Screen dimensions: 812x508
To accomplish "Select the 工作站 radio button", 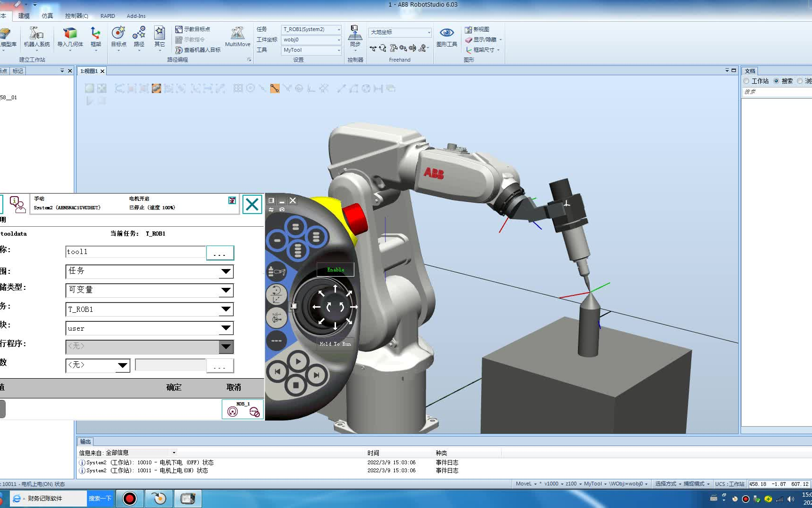I will click(x=747, y=81).
